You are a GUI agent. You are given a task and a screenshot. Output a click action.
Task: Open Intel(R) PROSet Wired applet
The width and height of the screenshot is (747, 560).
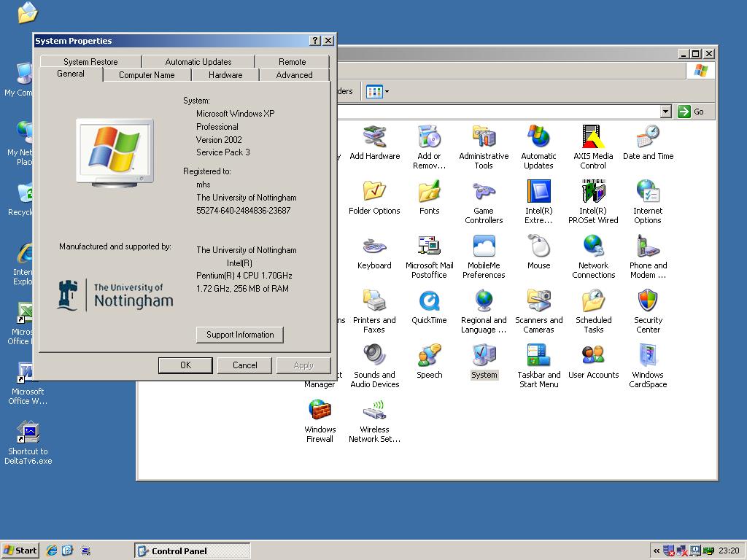coord(593,203)
